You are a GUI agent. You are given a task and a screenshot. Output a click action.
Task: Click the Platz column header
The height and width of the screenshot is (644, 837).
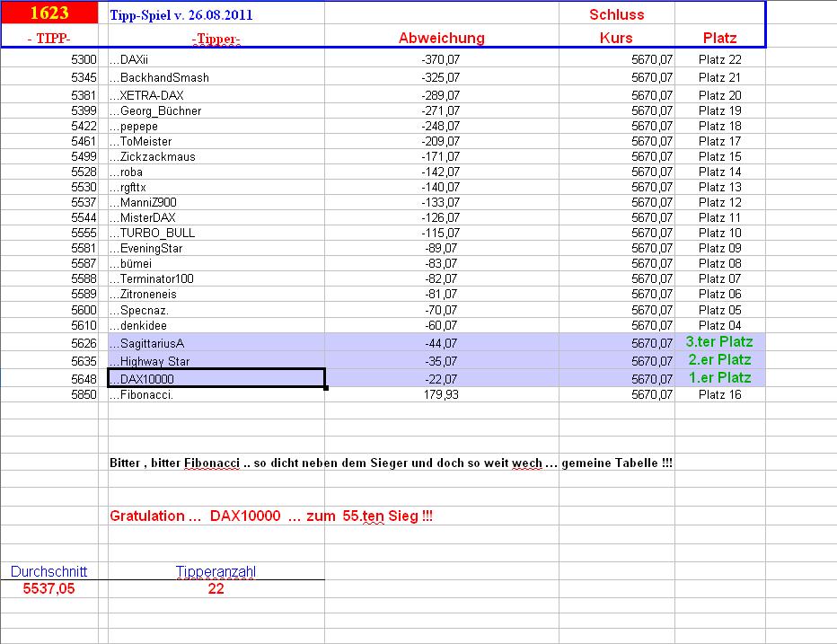pos(718,38)
